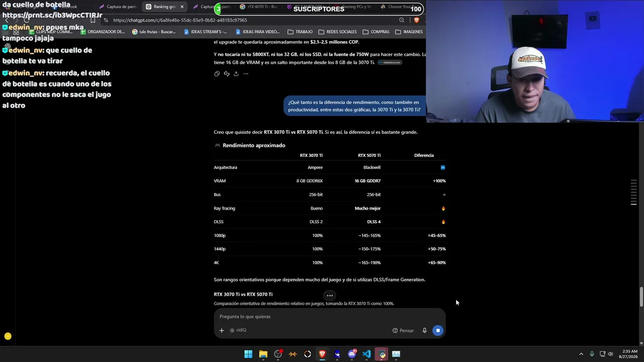Open the vidaextra.com source citation

[390, 62]
